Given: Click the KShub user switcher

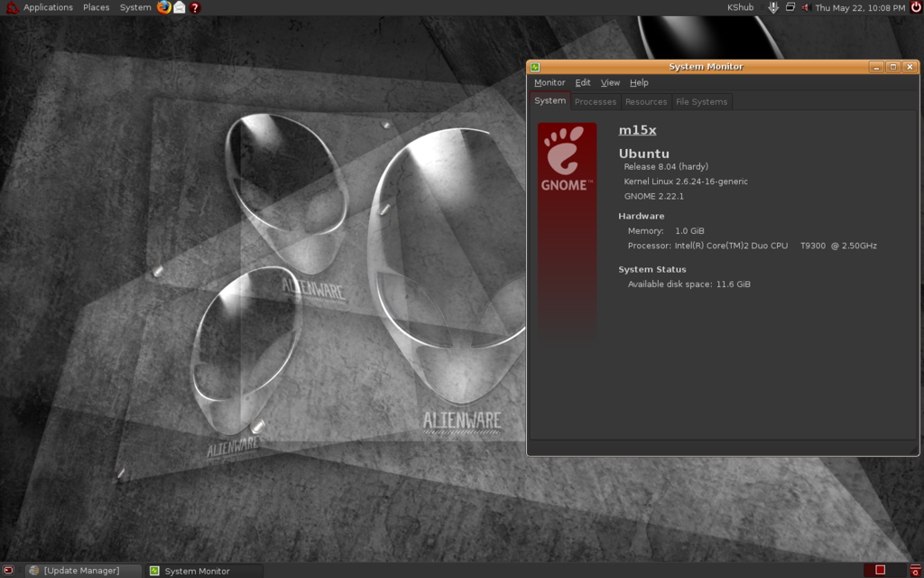Looking at the screenshot, I should tap(740, 7).
